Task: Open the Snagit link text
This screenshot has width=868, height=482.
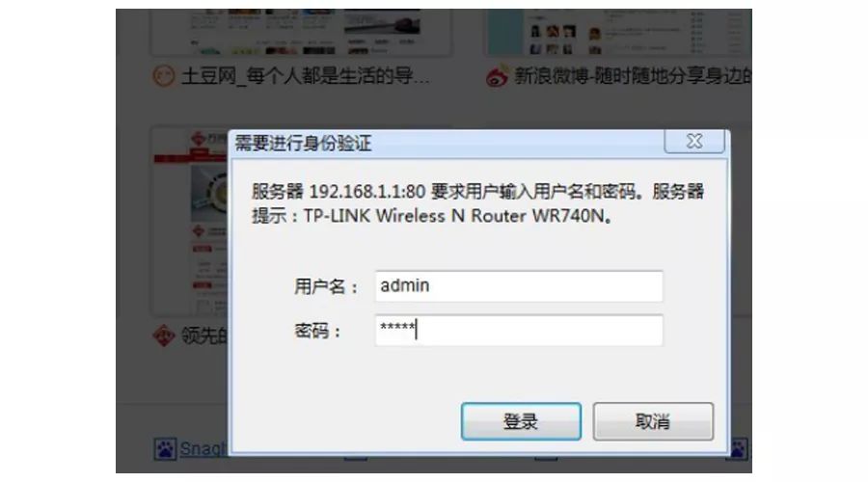Action: [x=203, y=449]
